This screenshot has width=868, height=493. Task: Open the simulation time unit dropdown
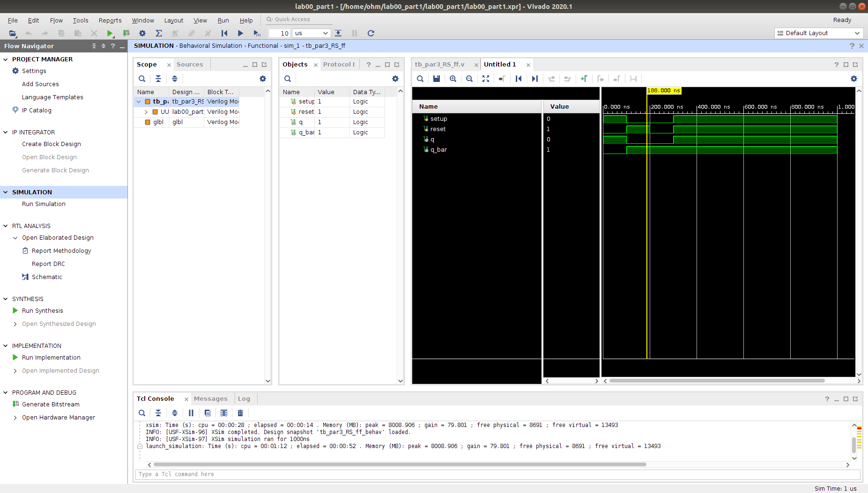point(312,33)
